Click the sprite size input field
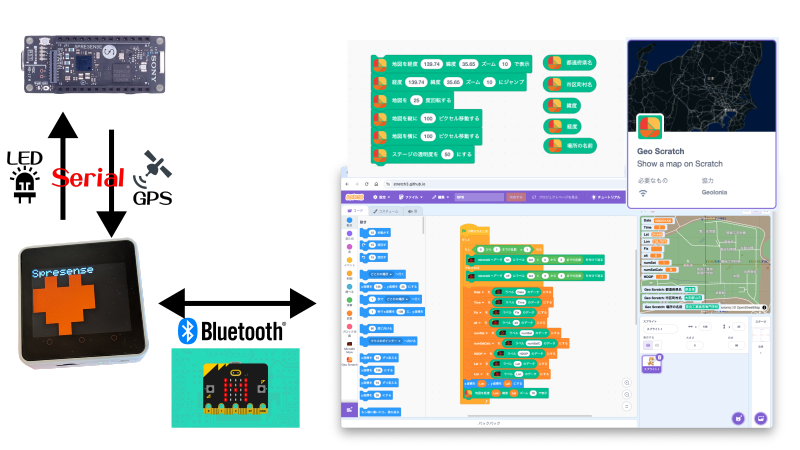The image size is (800, 450). pyautogui.click(x=694, y=345)
